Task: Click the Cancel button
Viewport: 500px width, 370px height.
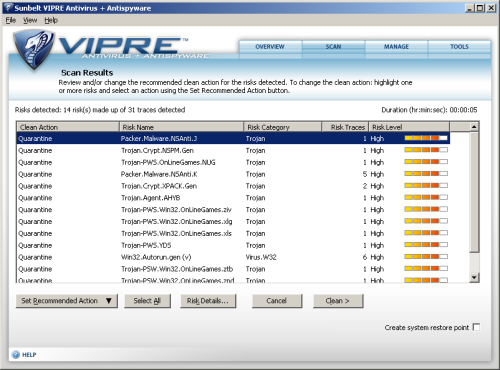Action: (x=277, y=301)
